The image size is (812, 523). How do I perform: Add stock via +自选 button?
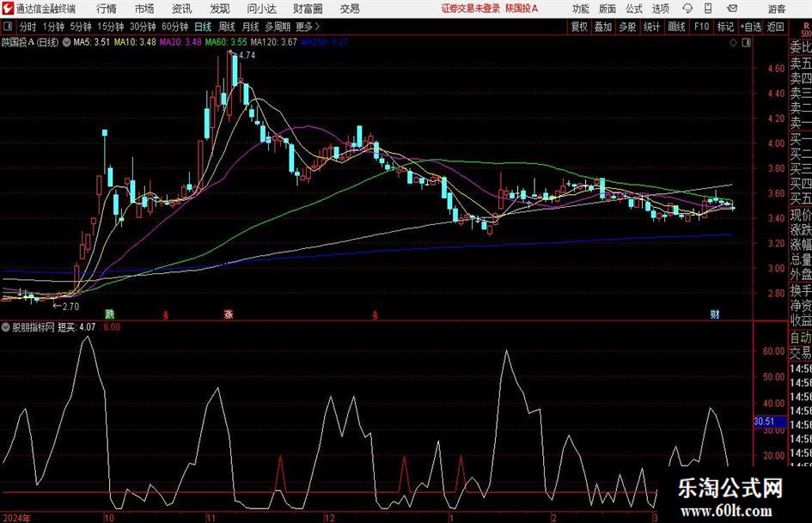[x=751, y=27]
